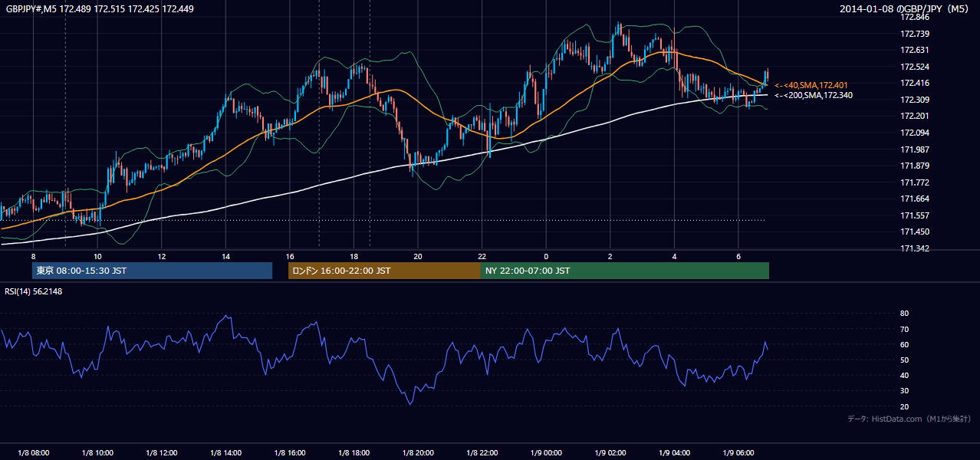Image resolution: width=980 pixels, height=460 pixels.
Task: Click price axis value 172.416
Action: point(914,83)
